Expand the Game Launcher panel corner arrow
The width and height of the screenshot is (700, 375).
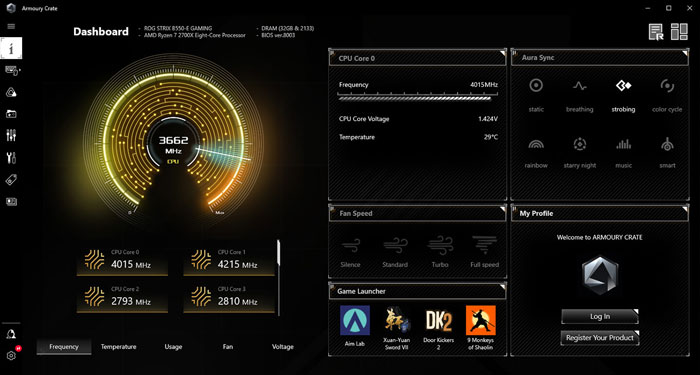pyautogui.click(x=503, y=286)
